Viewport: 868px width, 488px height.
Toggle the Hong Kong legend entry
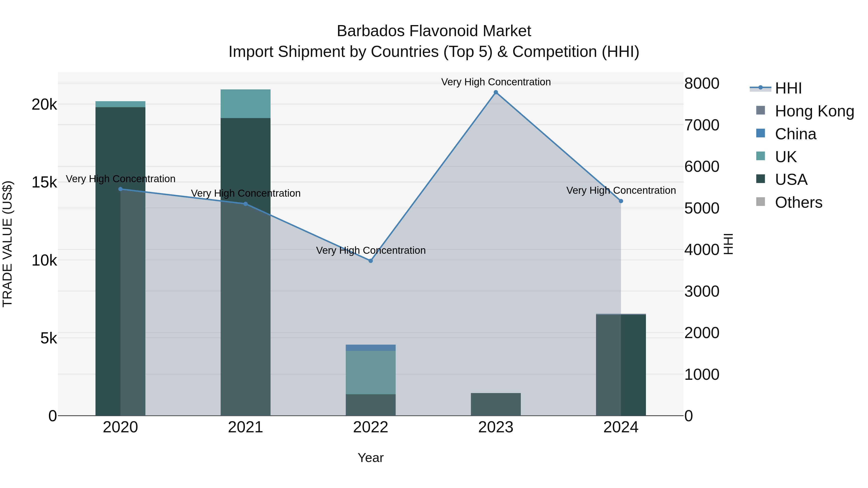tap(805, 111)
